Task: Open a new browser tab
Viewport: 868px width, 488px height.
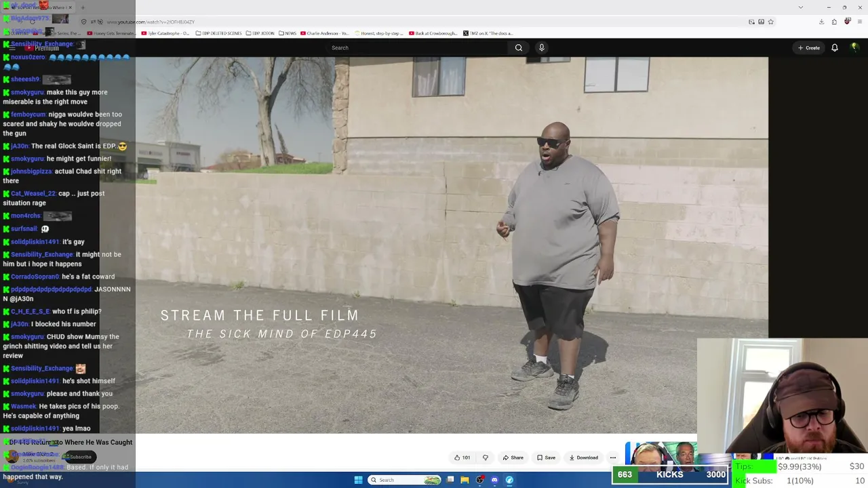Action: tap(83, 7)
